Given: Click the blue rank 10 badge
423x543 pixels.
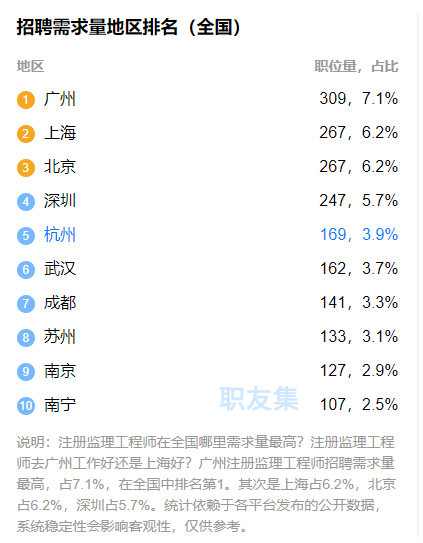Looking at the screenshot, I should click(26, 406).
